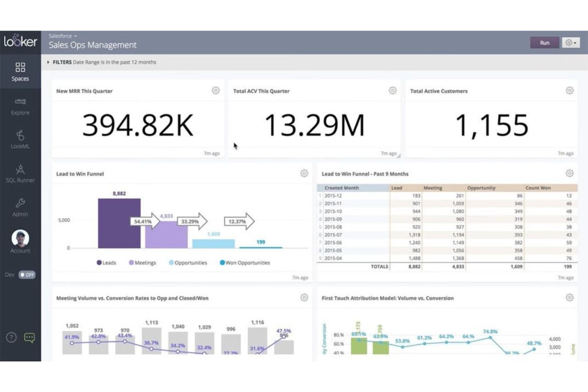Click the 394.82K MRR value
588x392 pixels.
coord(138,125)
